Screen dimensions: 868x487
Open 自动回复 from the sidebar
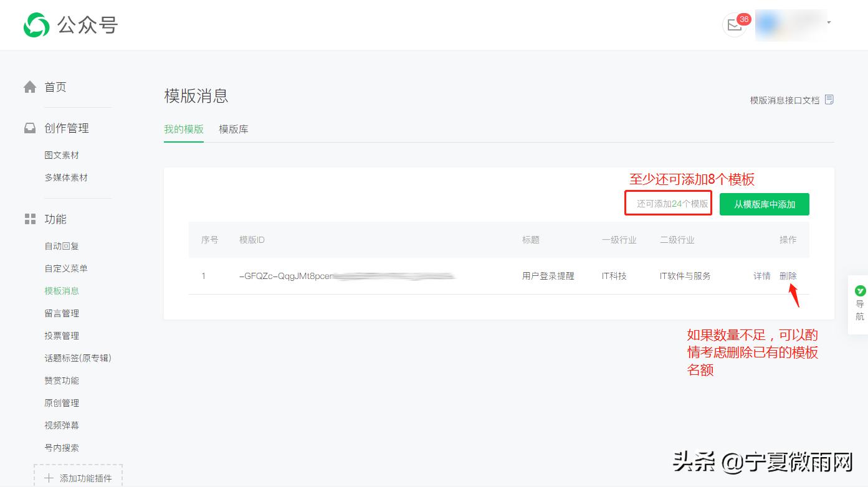coord(61,245)
